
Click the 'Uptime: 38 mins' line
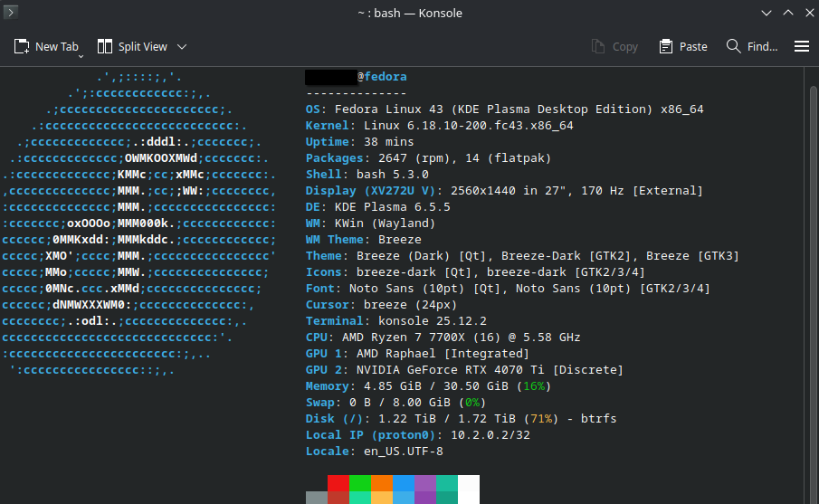[x=359, y=141]
